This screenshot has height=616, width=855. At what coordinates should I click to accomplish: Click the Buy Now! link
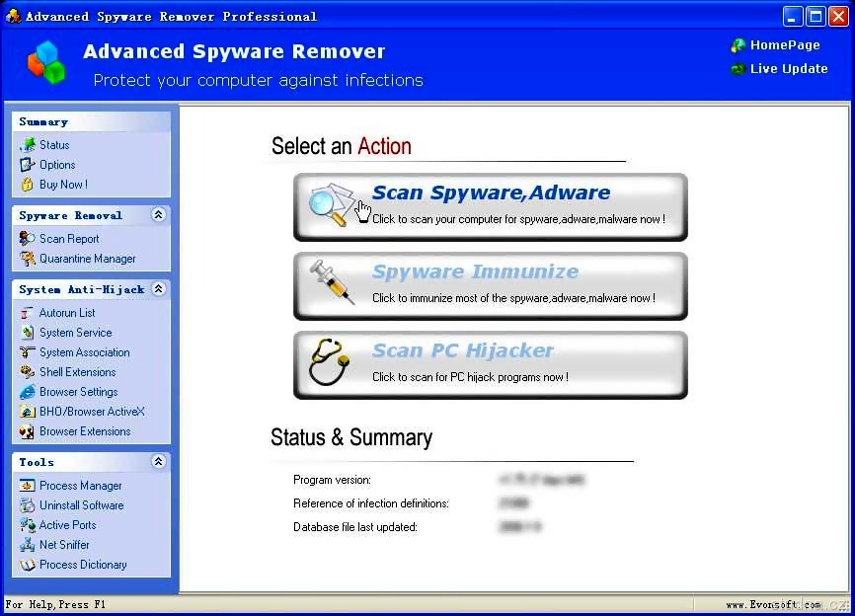click(63, 185)
